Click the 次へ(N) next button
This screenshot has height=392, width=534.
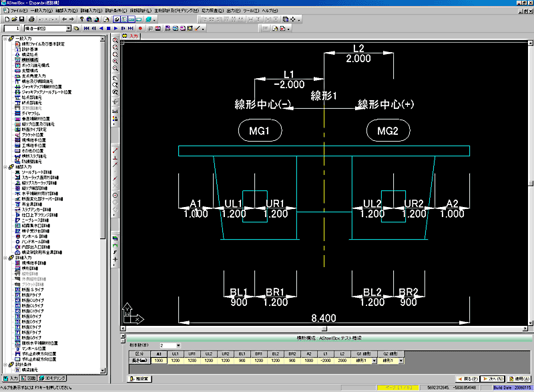click(493, 379)
